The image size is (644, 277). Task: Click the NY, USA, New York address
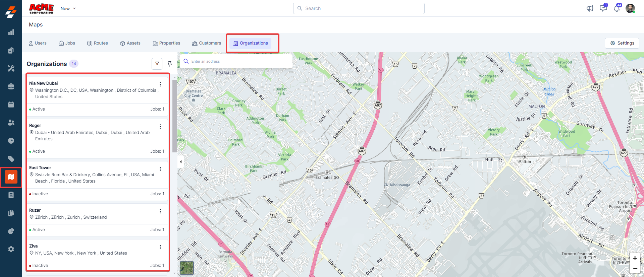click(x=81, y=253)
